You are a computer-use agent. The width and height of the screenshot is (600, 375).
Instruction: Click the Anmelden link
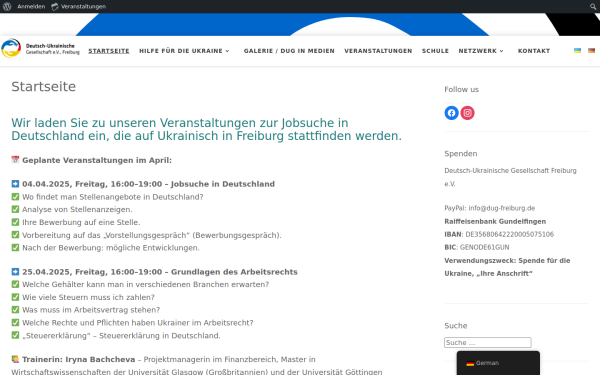click(31, 7)
